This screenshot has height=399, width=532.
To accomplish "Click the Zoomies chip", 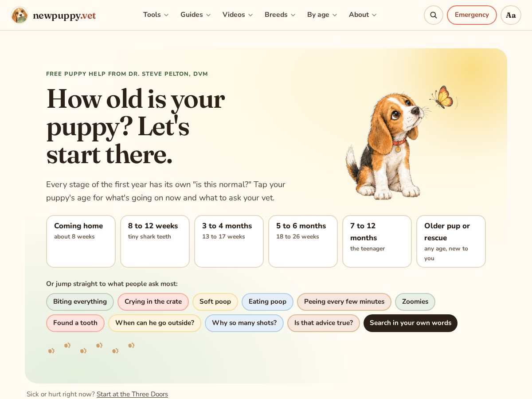I will coord(415,302).
